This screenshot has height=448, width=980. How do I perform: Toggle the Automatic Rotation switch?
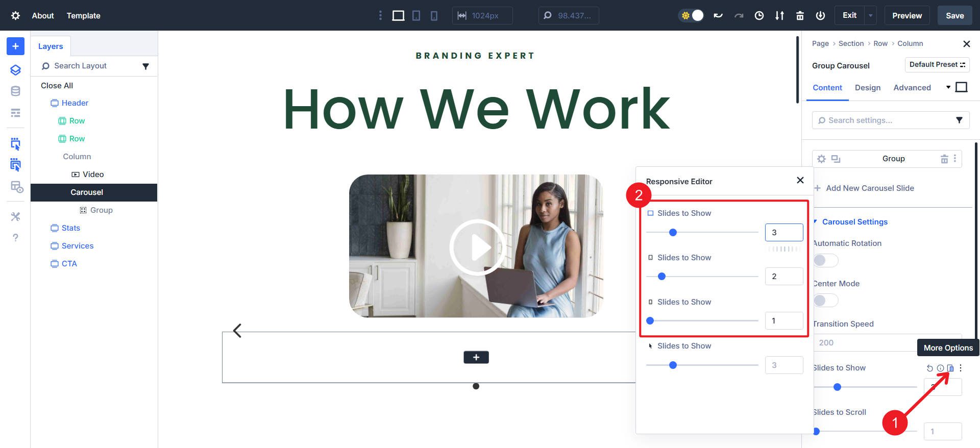coord(825,260)
